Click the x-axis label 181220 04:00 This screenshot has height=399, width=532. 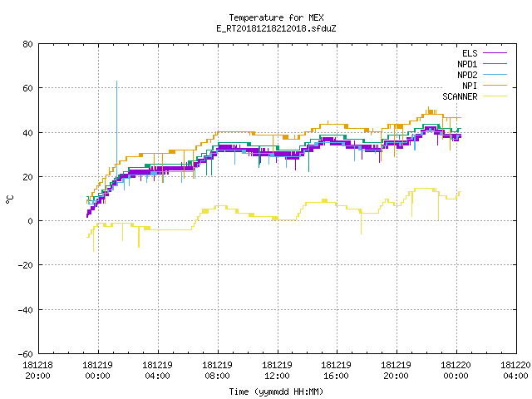(515, 371)
